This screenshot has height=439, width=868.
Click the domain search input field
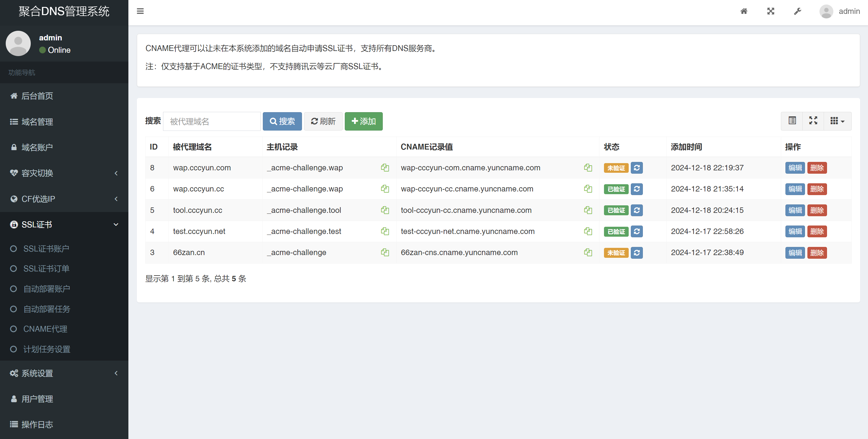tap(212, 121)
